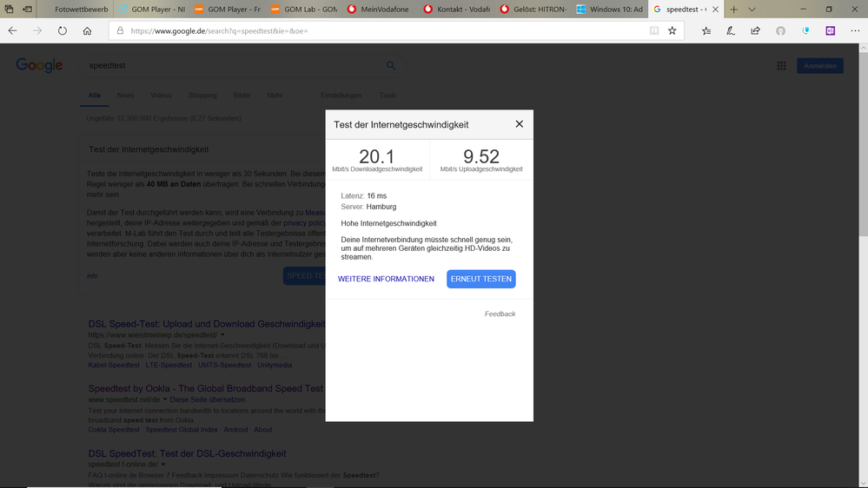Click the Google search magnifier icon
The height and width of the screenshot is (488, 868).
(390, 65)
